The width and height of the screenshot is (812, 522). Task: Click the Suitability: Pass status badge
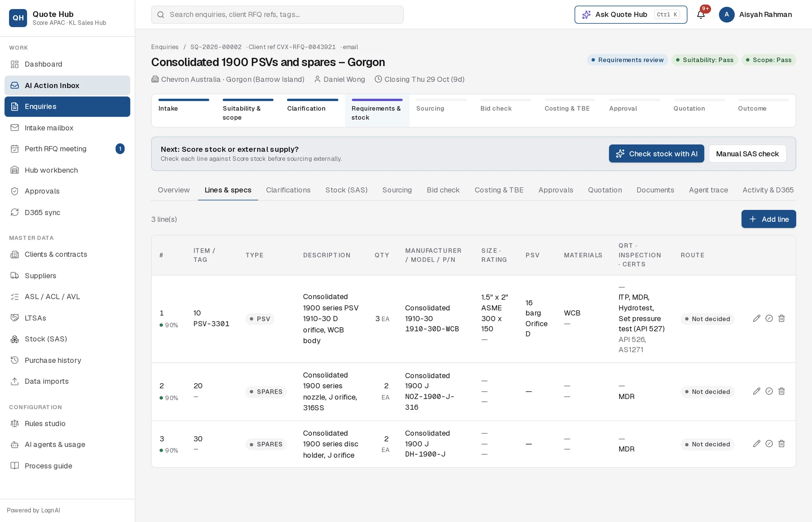pos(704,60)
